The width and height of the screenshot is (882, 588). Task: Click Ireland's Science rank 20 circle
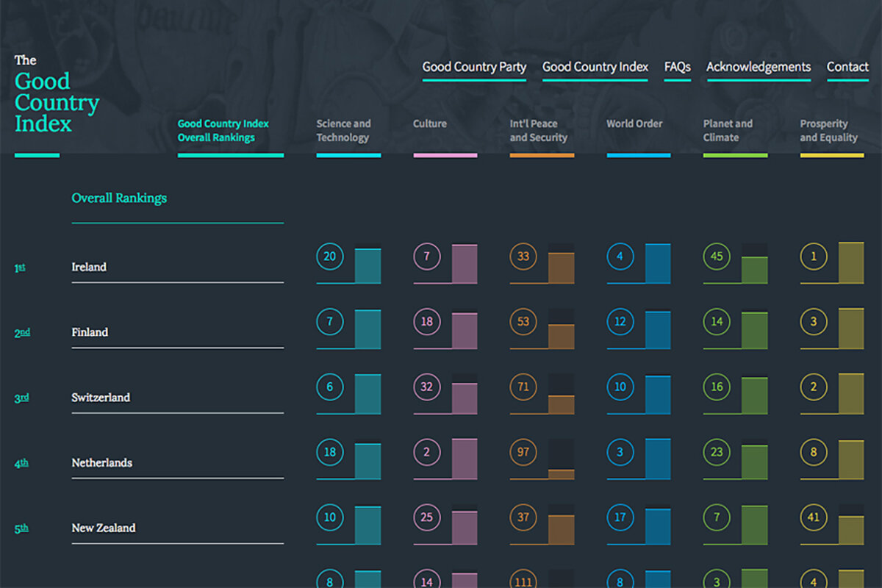click(x=330, y=257)
